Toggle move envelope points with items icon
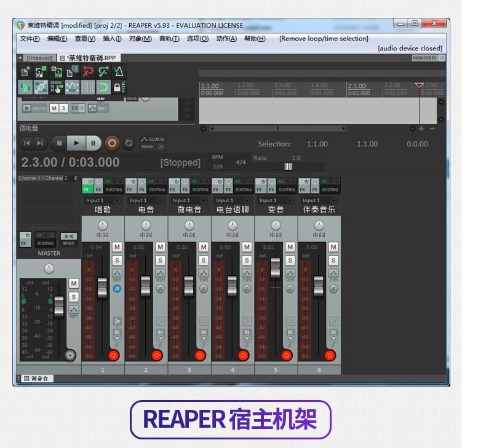 point(72,87)
